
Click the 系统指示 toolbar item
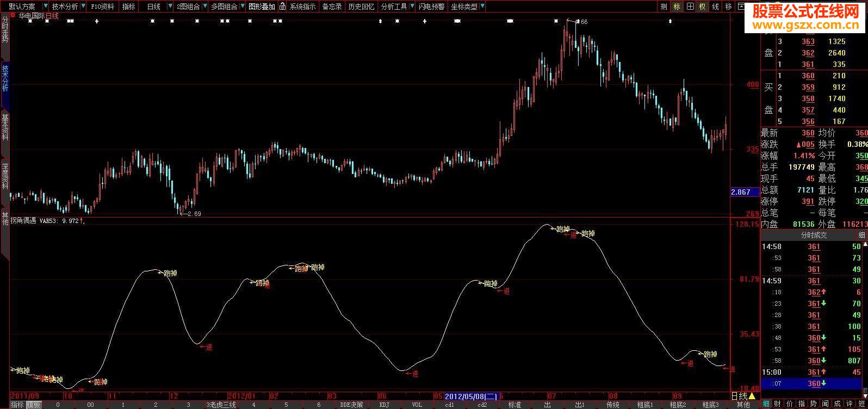click(x=302, y=7)
